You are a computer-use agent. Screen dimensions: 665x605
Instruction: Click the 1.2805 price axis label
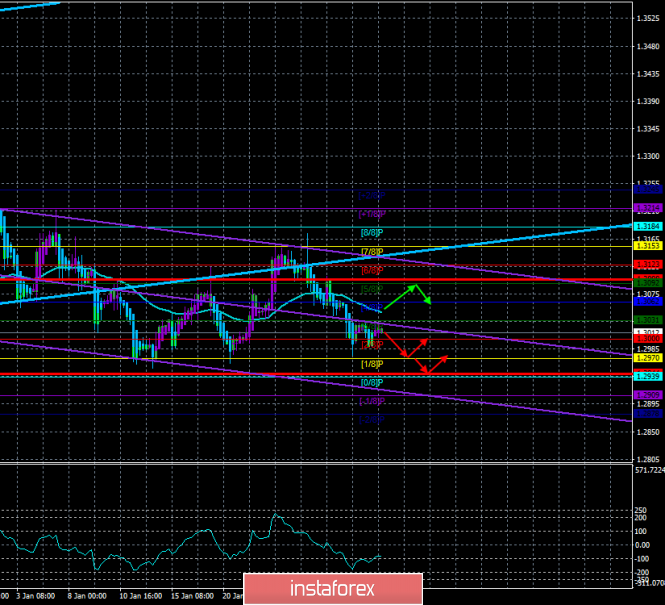tap(648, 459)
